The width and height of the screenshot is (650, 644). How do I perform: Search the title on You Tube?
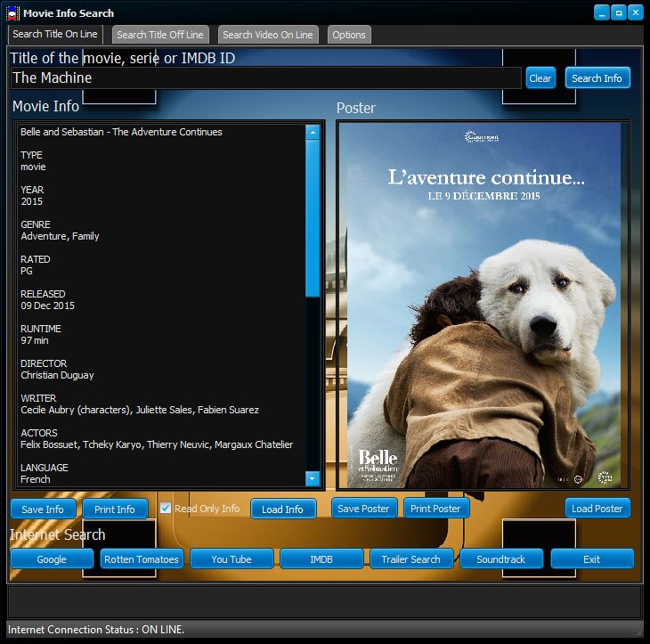pos(232,559)
